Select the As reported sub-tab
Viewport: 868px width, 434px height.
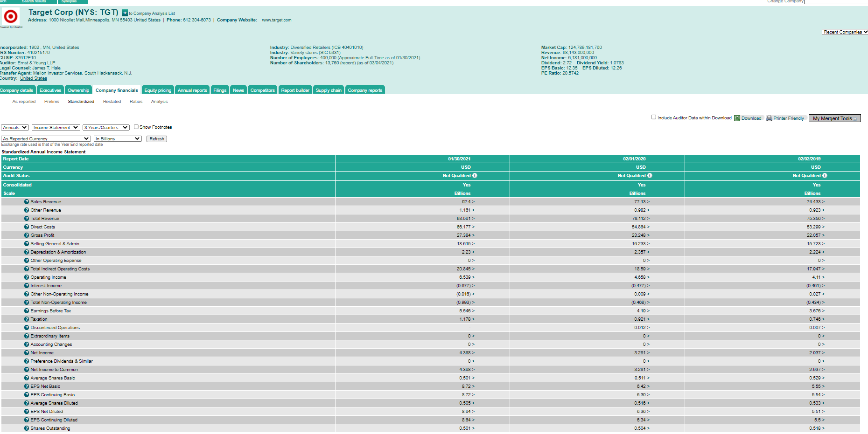[24, 102]
